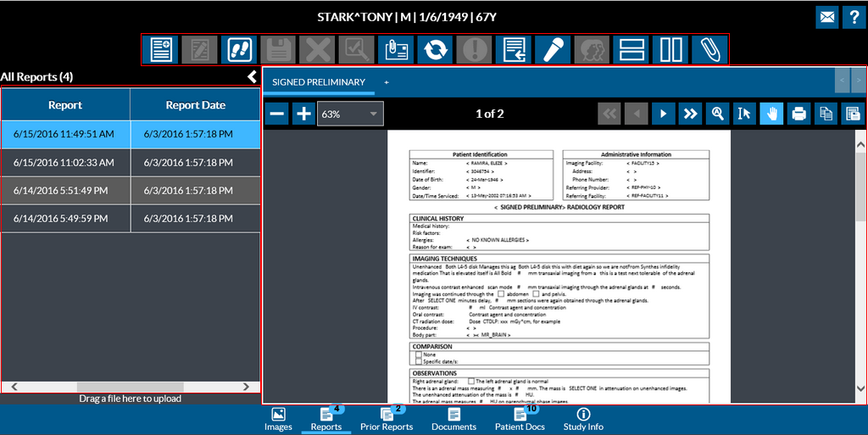Click the zoom in plus button
Image resolution: width=868 pixels, height=435 pixels.
pos(303,114)
